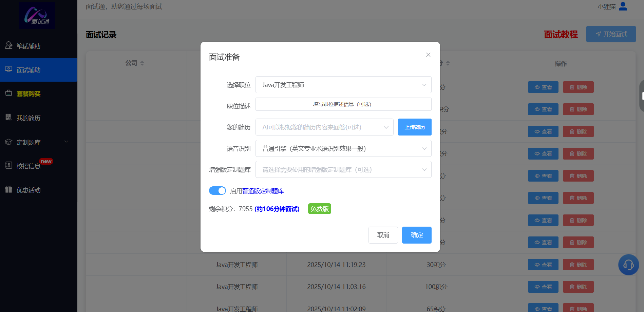Open the customer service headset icon
The image size is (644, 312).
[x=629, y=265]
